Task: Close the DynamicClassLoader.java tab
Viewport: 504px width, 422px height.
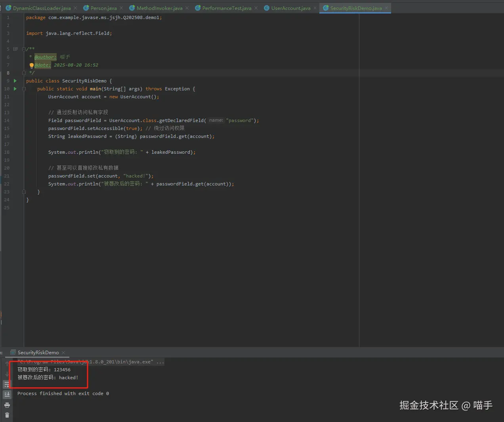Action: click(75, 8)
